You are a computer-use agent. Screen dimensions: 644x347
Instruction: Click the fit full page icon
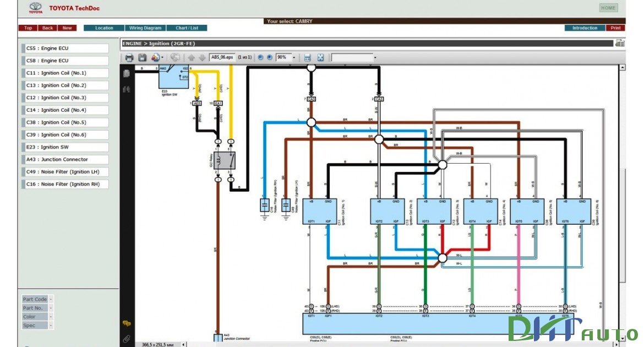[x=321, y=58]
